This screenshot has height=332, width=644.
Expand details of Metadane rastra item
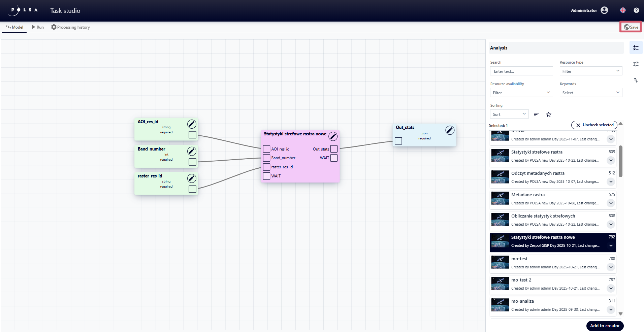(x=611, y=203)
